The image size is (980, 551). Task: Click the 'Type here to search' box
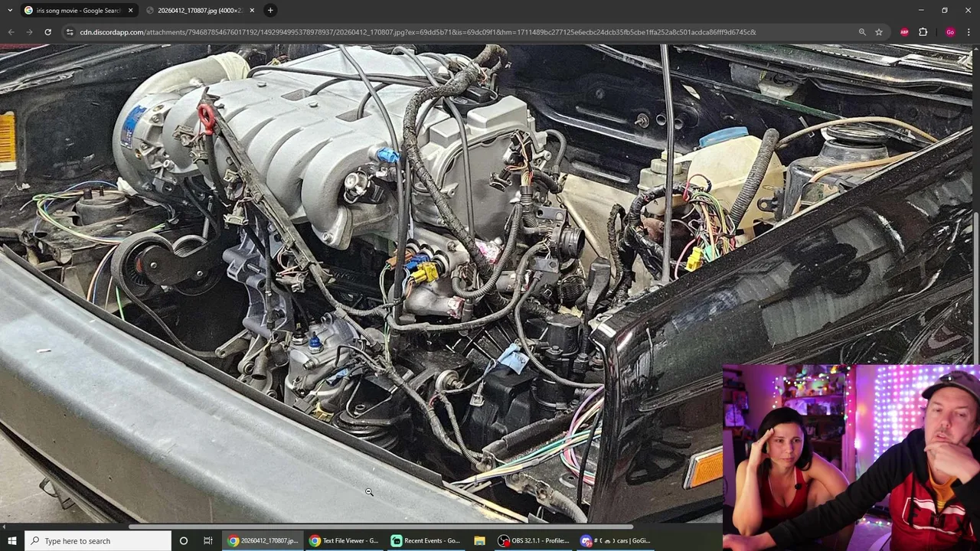[x=98, y=541]
